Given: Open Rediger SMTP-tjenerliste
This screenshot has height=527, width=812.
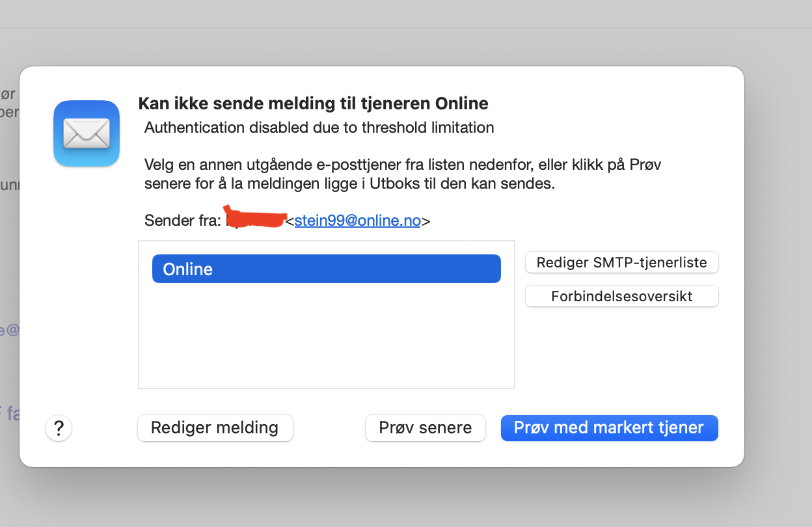Looking at the screenshot, I should click(621, 263).
